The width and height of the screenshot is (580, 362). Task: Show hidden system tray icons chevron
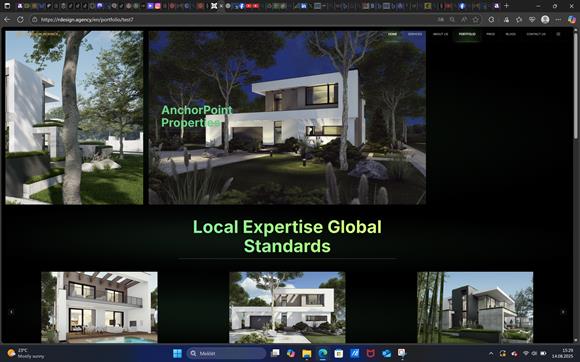(x=491, y=353)
